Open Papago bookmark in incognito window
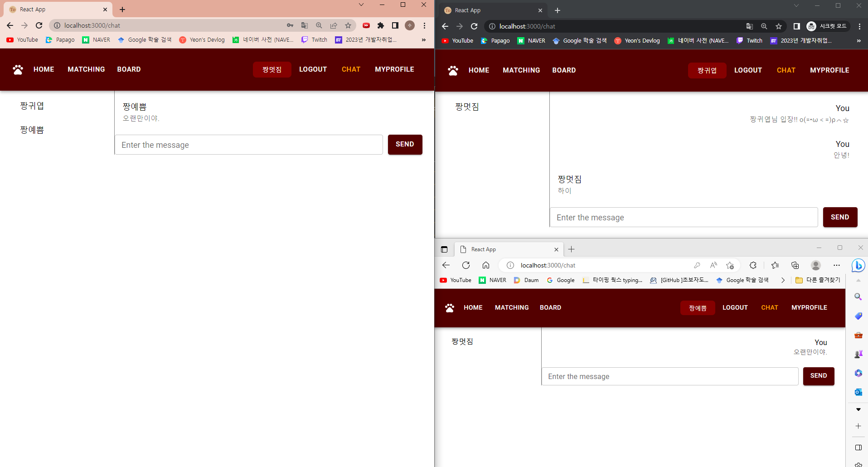This screenshot has width=868, height=467. coord(495,41)
